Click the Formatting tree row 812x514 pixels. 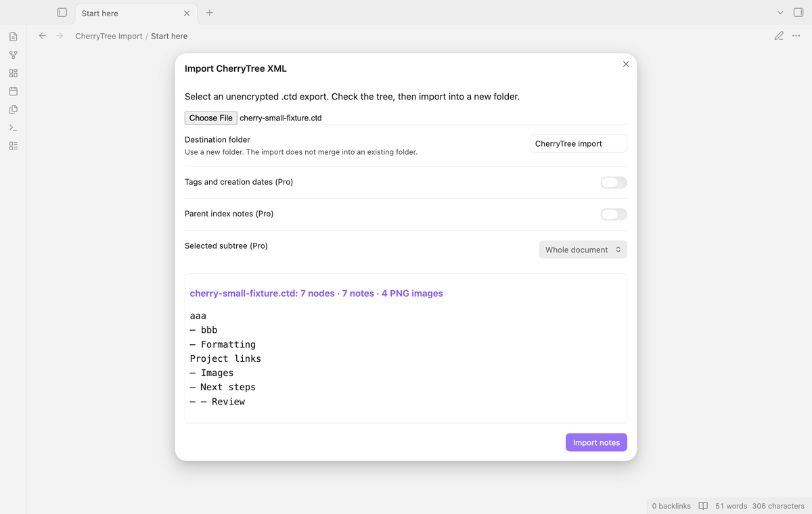[223, 344]
